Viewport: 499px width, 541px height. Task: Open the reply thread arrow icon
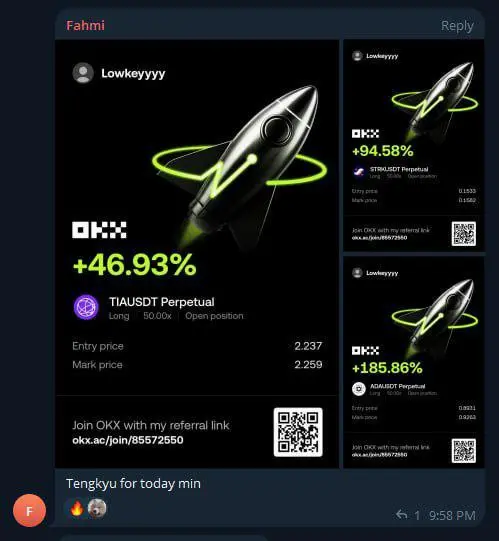401,514
